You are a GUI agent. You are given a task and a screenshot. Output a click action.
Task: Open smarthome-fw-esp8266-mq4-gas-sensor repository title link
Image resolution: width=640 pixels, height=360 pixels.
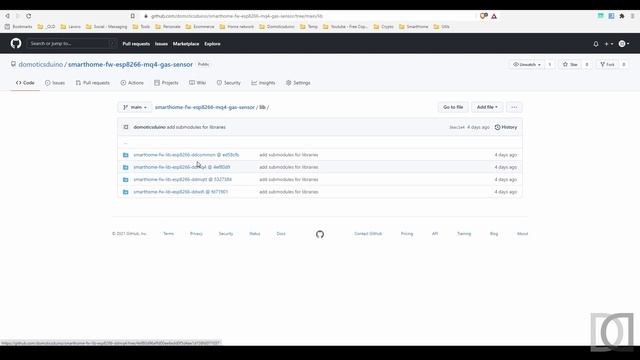[130, 64]
